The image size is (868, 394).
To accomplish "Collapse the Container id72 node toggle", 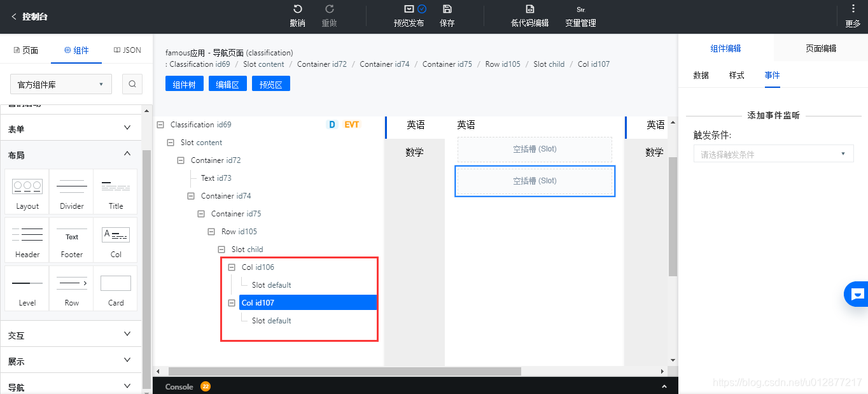I will pyautogui.click(x=181, y=160).
